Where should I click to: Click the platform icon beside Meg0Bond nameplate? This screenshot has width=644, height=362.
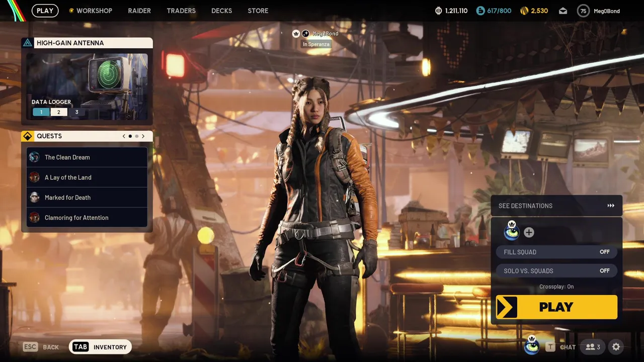click(x=305, y=34)
